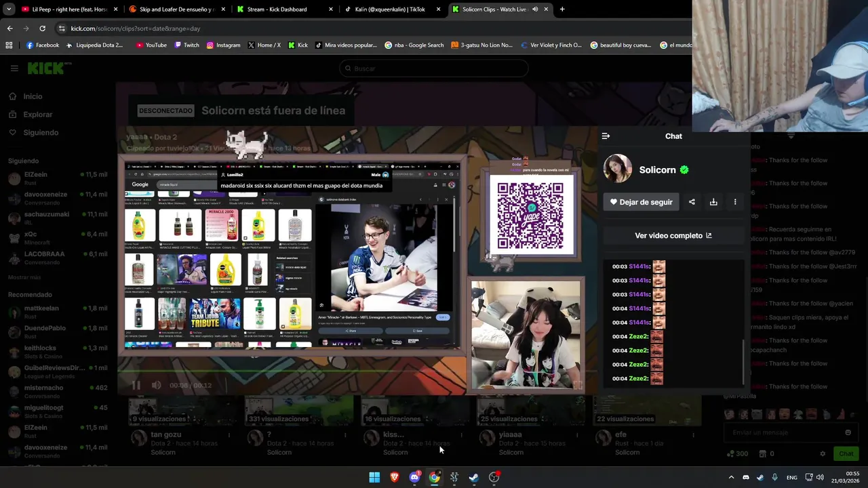Open options menu on yiaaaa clip
The width and height of the screenshot is (868, 488).
coord(577,434)
